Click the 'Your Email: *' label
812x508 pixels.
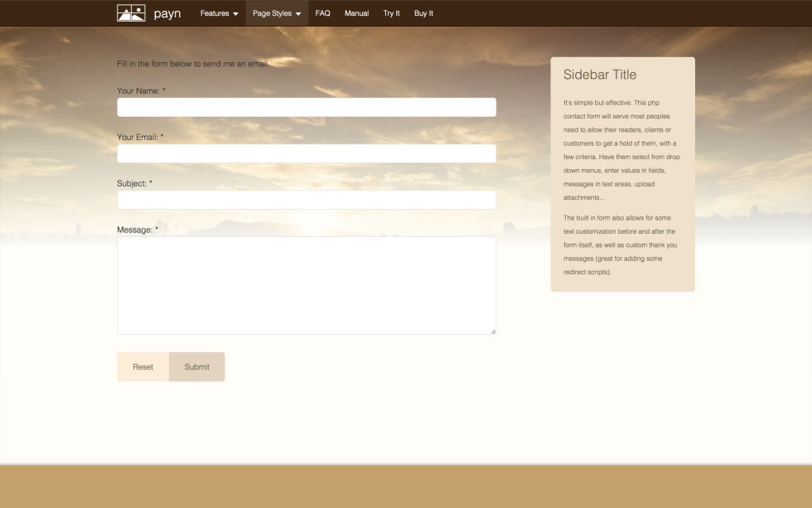click(140, 138)
